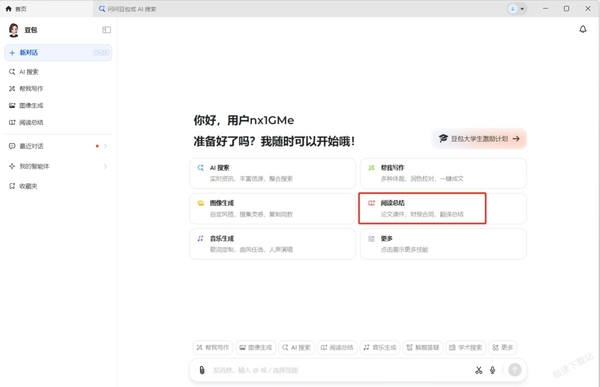This screenshot has height=387, width=600.
Task: Pick the AI 搜索 chip above the input box
Action: [297, 347]
